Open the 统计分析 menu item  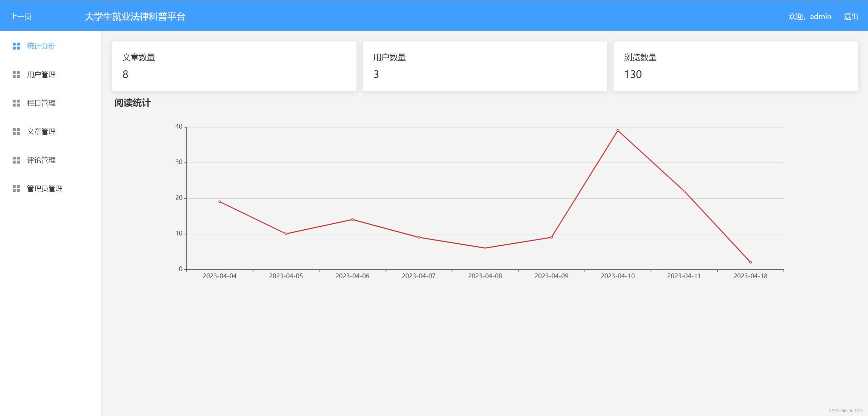coord(41,46)
